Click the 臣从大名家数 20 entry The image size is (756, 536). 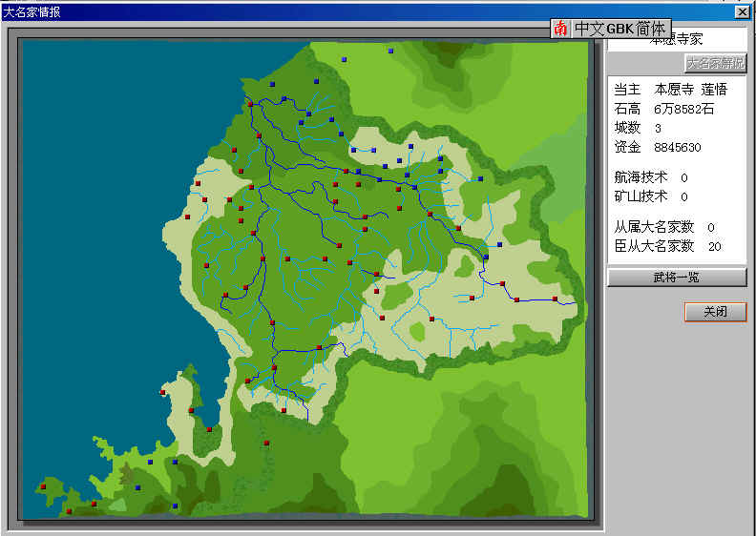tap(667, 246)
